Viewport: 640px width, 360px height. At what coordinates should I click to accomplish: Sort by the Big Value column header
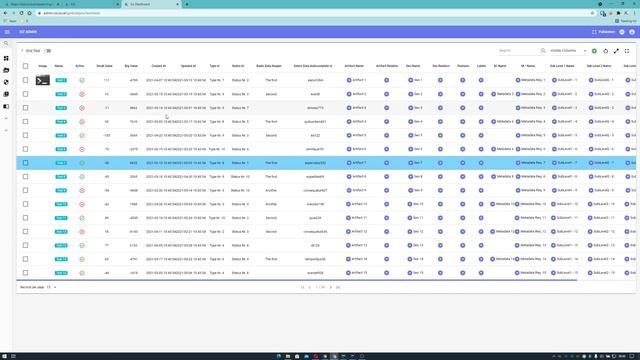tap(131, 66)
